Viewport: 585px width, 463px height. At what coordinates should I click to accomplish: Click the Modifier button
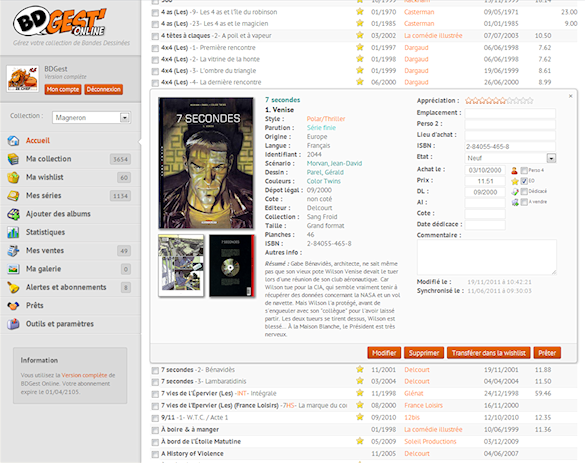(384, 353)
